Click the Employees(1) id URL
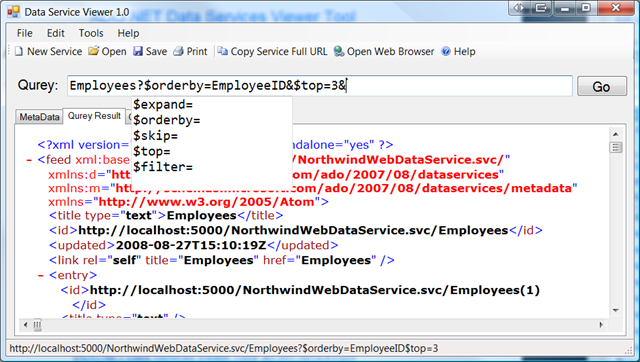640x362 pixels. (315, 290)
